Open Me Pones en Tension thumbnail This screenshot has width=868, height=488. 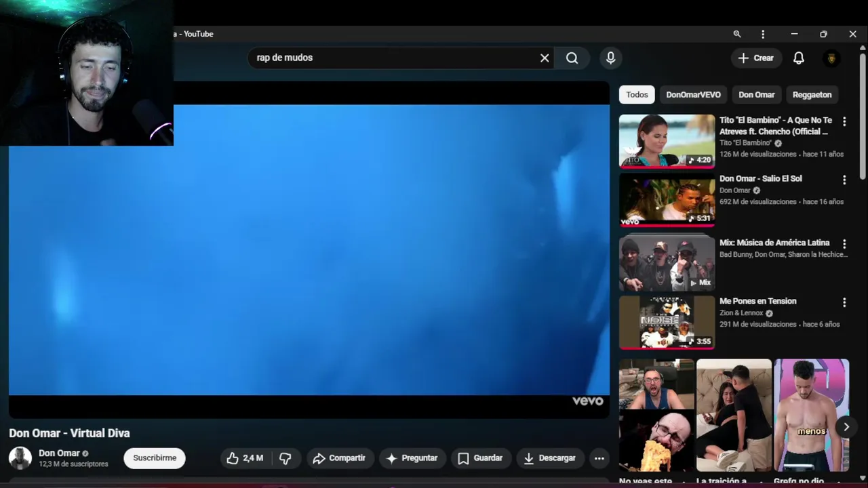tap(667, 323)
